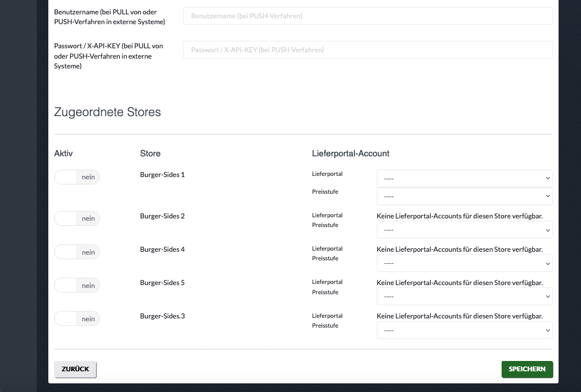The image size is (581, 392).
Task: Click the Zugeordnete Stores heading
Action: [x=108, y=112]
